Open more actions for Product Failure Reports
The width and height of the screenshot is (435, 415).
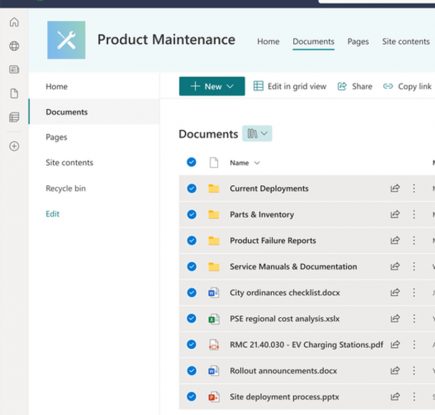[x=414, y=240]
